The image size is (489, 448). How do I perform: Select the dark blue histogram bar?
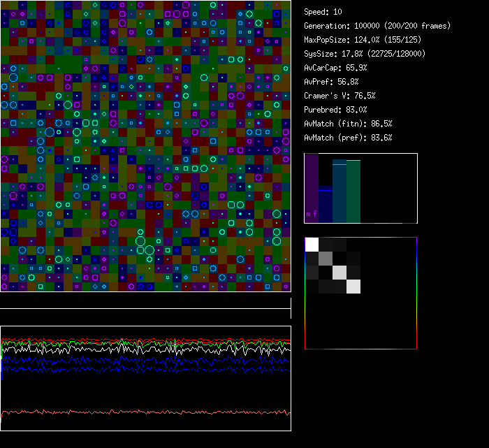coord(326,206)
